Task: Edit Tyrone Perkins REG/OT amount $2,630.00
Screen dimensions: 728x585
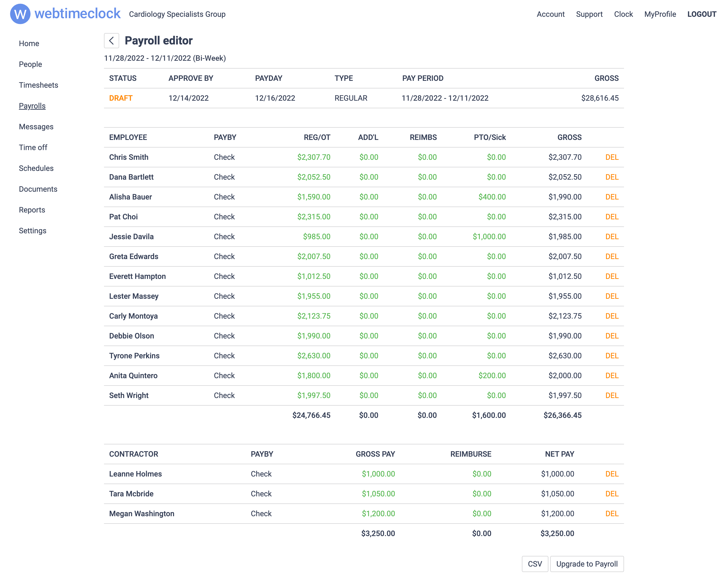Action: coord(314,356)
